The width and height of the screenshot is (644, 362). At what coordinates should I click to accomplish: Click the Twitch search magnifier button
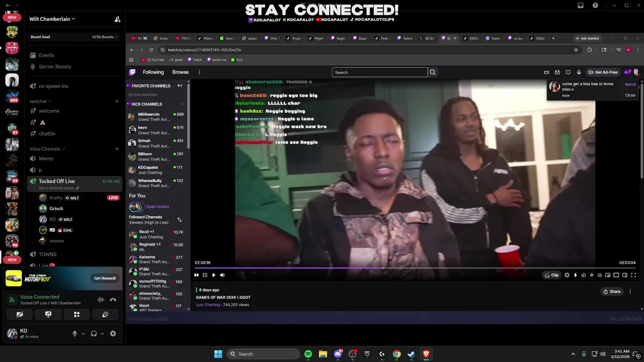point(432,72)
